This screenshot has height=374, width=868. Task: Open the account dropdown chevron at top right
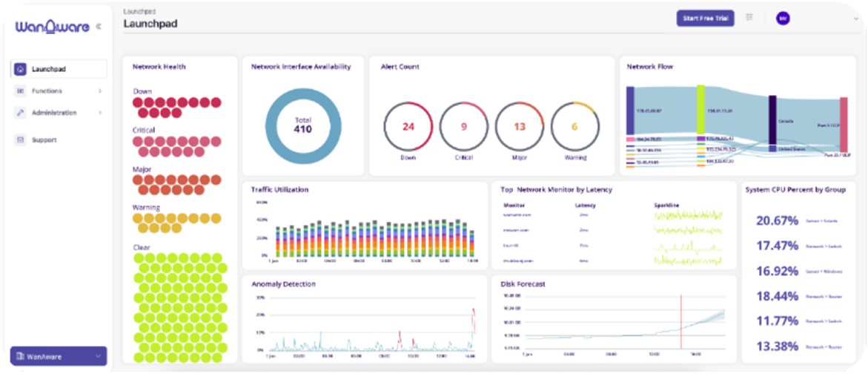pyautogui.click(x=856, y=19)
